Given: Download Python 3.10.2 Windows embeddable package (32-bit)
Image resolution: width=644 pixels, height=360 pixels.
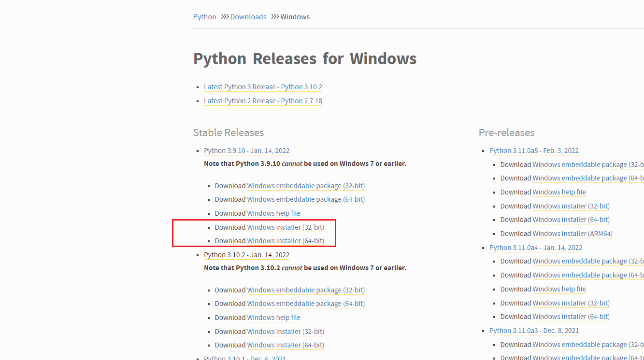Looking at the screenshot, I should coord(306,290).
